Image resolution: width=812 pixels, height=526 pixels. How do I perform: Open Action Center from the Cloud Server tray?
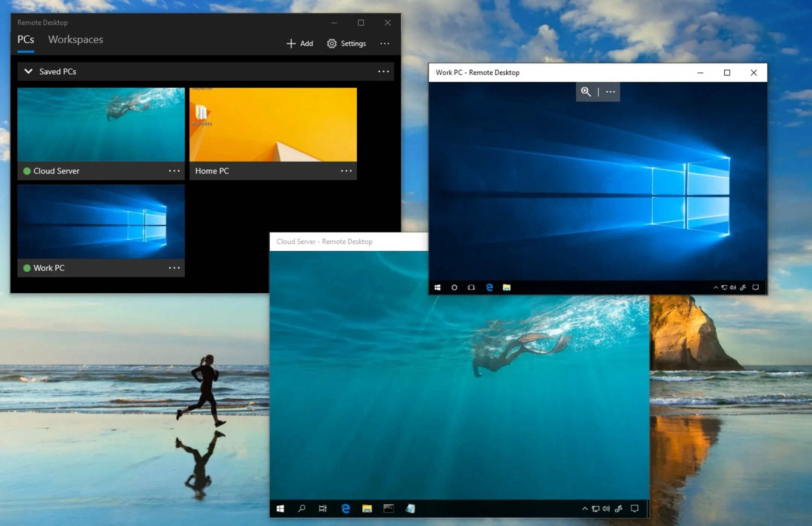coord(635,508)
